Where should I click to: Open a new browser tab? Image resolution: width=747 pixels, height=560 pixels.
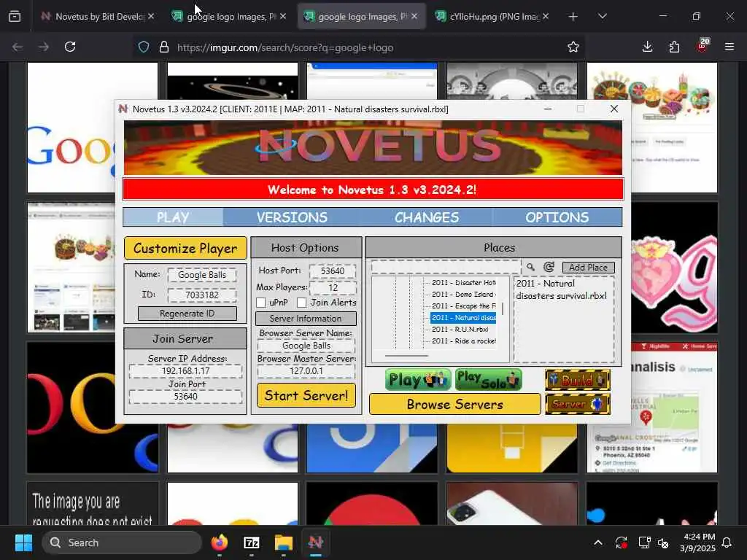tap(573, 17)
